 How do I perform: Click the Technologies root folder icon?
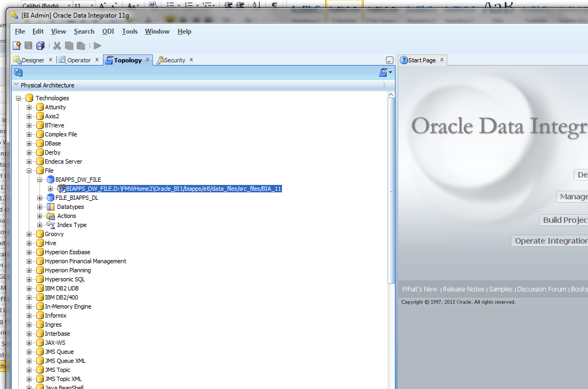tap(29, 98)
